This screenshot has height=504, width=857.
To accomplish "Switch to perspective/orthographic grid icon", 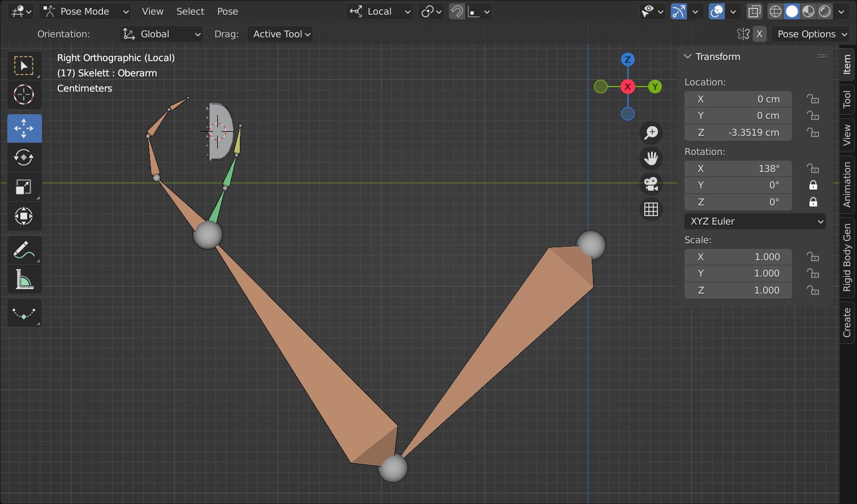I will [651, 209].
